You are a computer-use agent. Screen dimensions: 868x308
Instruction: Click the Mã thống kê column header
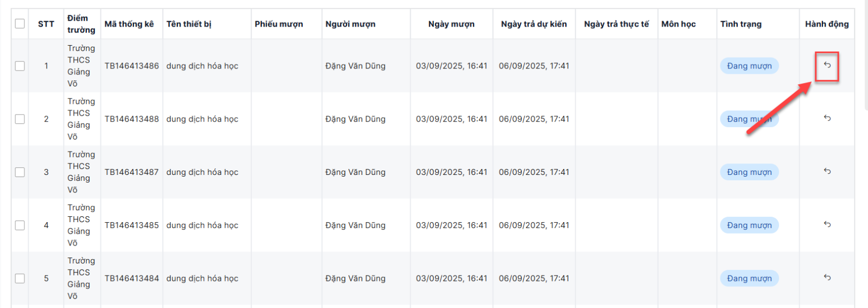129,24
